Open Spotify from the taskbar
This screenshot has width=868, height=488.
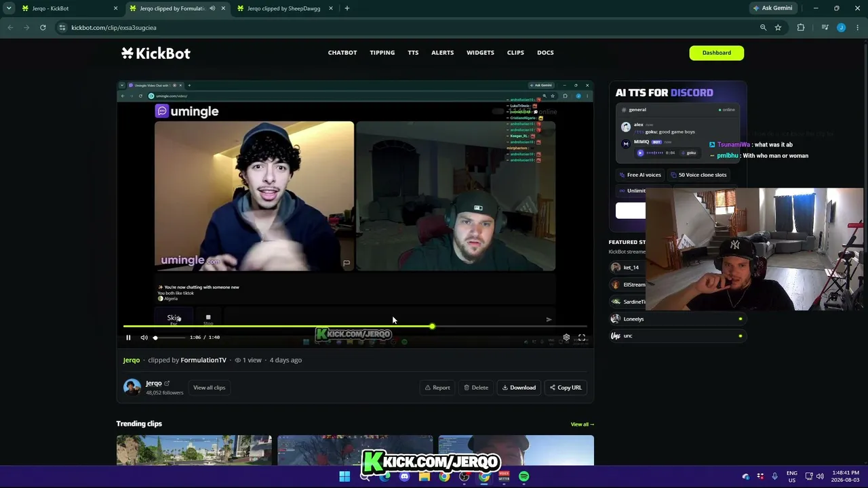click(524, 476)
